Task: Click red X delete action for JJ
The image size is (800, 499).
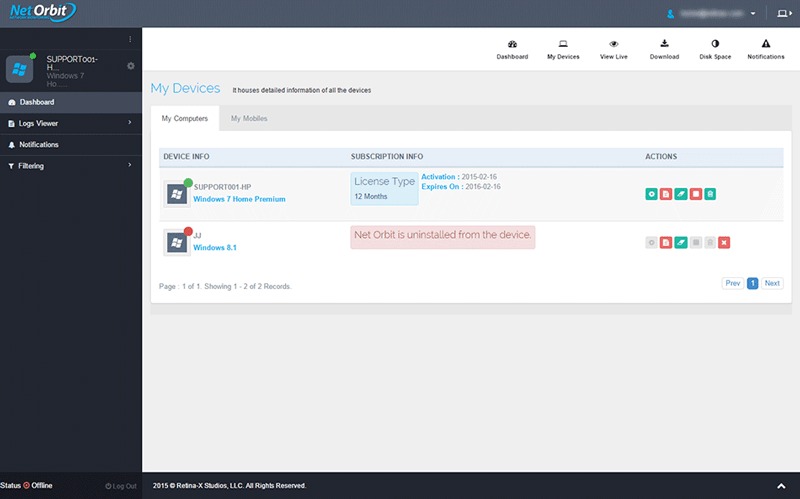Action: (x=724, y=242)
